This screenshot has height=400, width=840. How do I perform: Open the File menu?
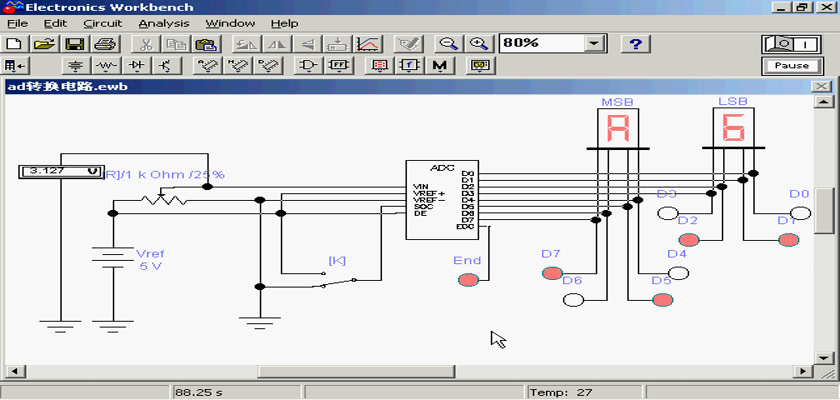[x=17, y=24]
